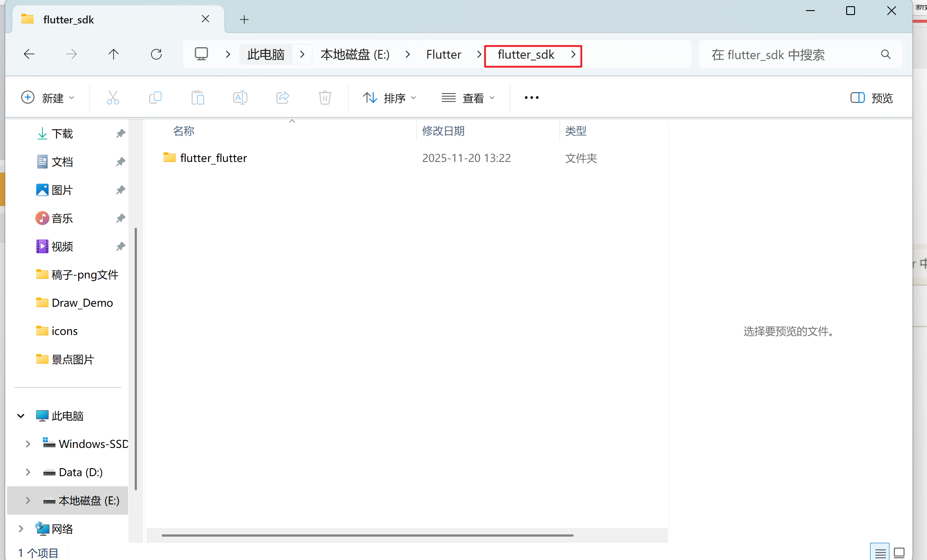Click the Refresh icon beside address bar
Viewport: 927px width, 560px height.
coord(156,54)
